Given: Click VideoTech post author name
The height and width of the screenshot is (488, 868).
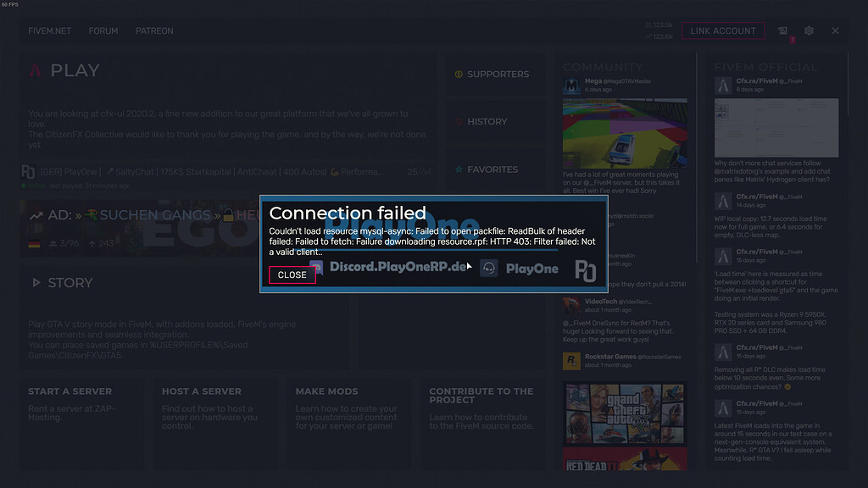Looking at the screenshot, I should pos(601,302).
